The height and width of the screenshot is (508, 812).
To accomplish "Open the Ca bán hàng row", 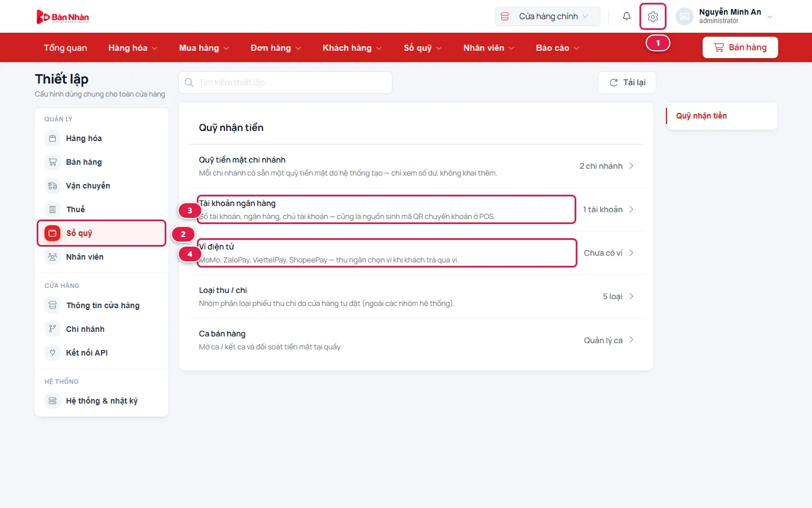I will (x=416, y=340).
